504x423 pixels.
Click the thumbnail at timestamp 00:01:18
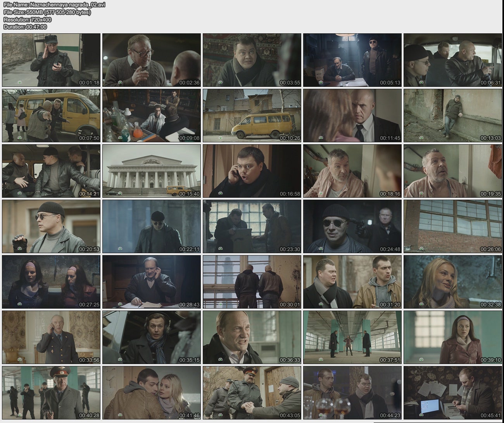[51, 60]
